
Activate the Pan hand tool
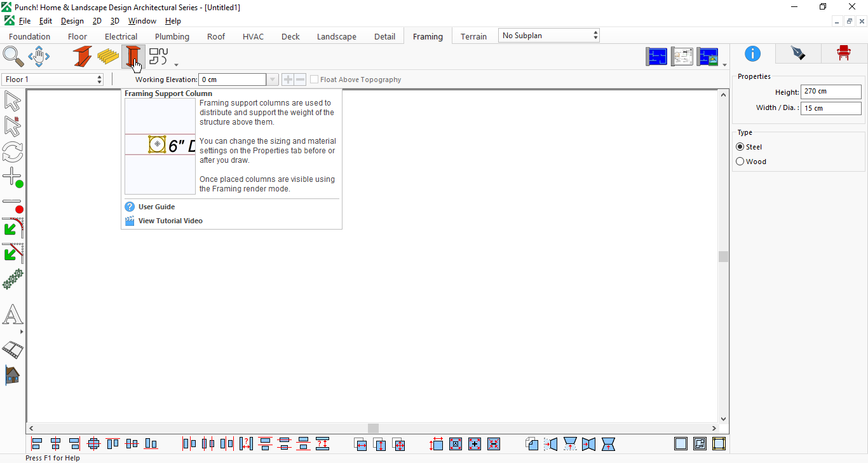39,57
